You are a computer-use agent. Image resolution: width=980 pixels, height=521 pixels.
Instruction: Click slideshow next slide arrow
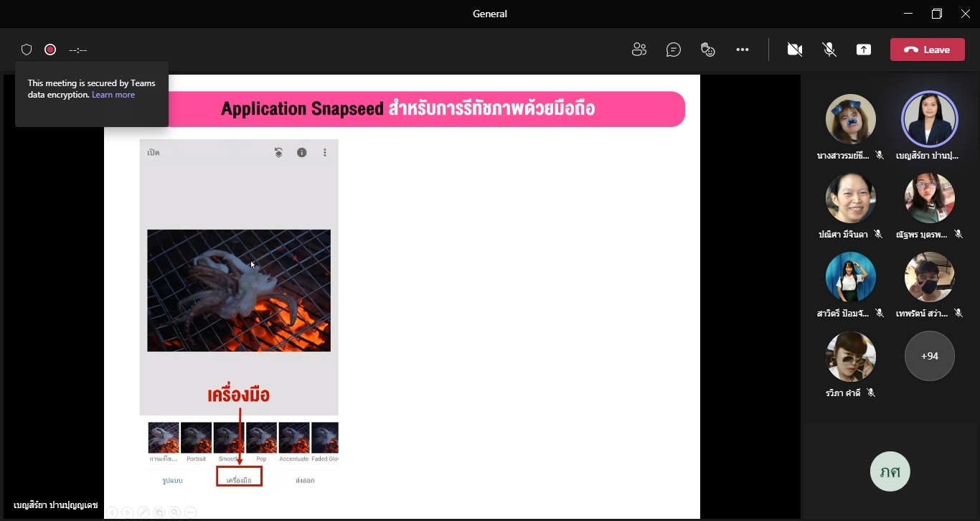click(128, 512)
